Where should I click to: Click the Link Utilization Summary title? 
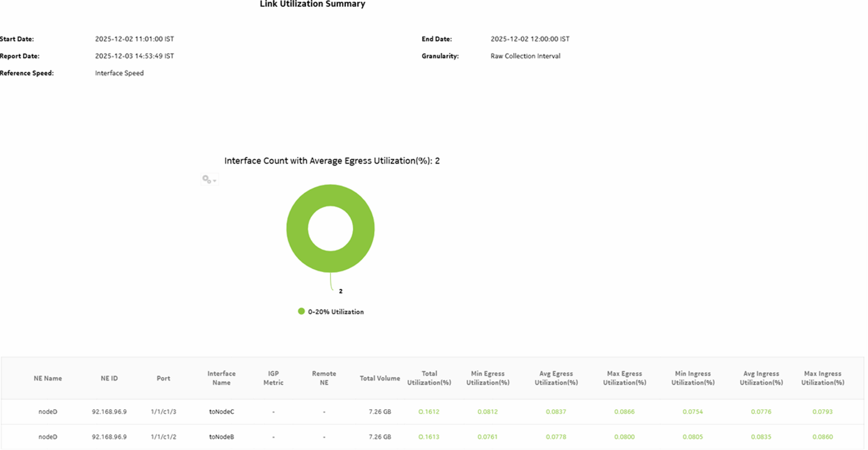point(312,5)
